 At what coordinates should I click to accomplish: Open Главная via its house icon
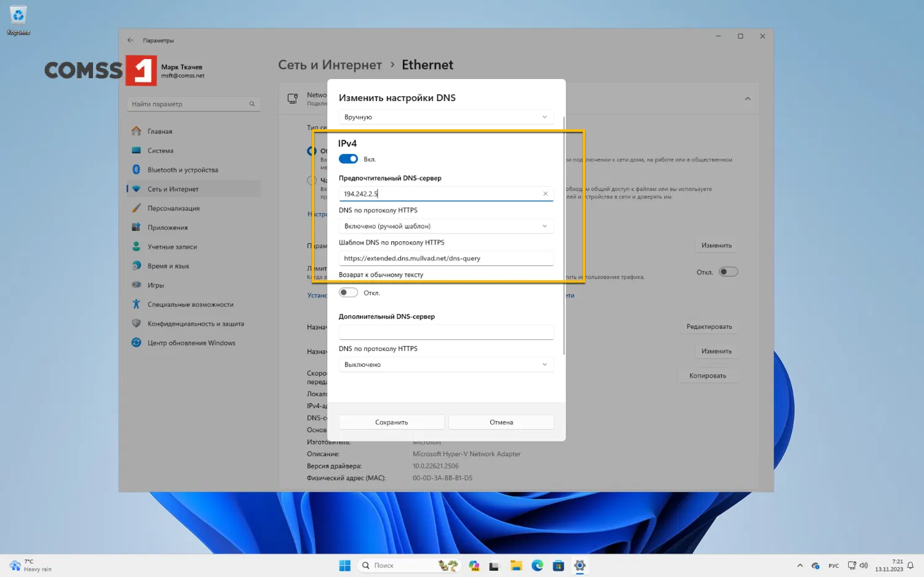coord(136,131)
